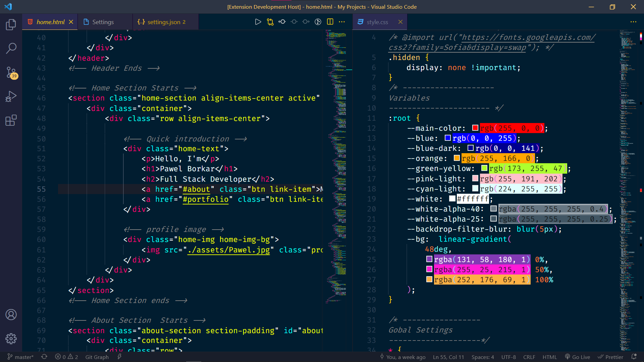This screenshot has width=644, height=362.
Task: Run the file with play icon
Action: (x=258, y=22)
